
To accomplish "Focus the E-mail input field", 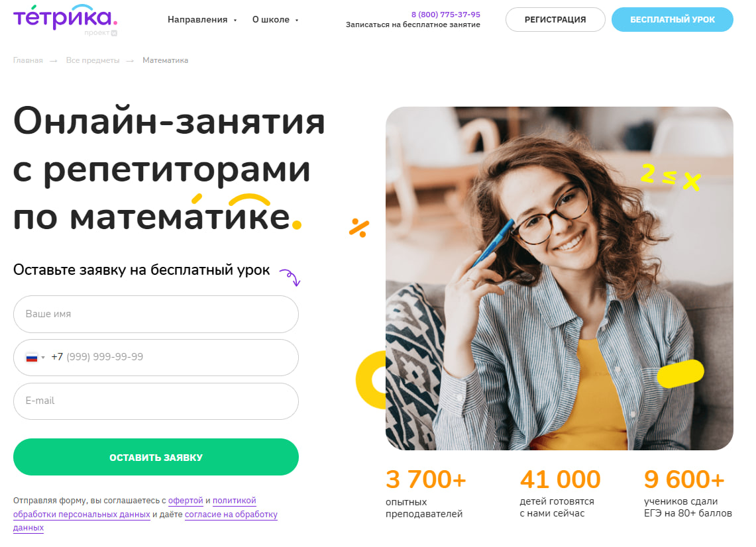I will pyautogui.click(x=156, y=401).
